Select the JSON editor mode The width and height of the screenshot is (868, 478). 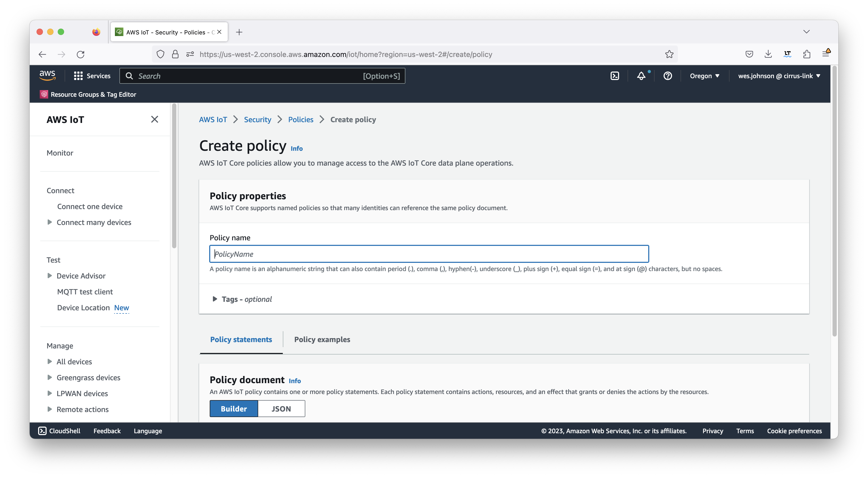click(281, 409)
